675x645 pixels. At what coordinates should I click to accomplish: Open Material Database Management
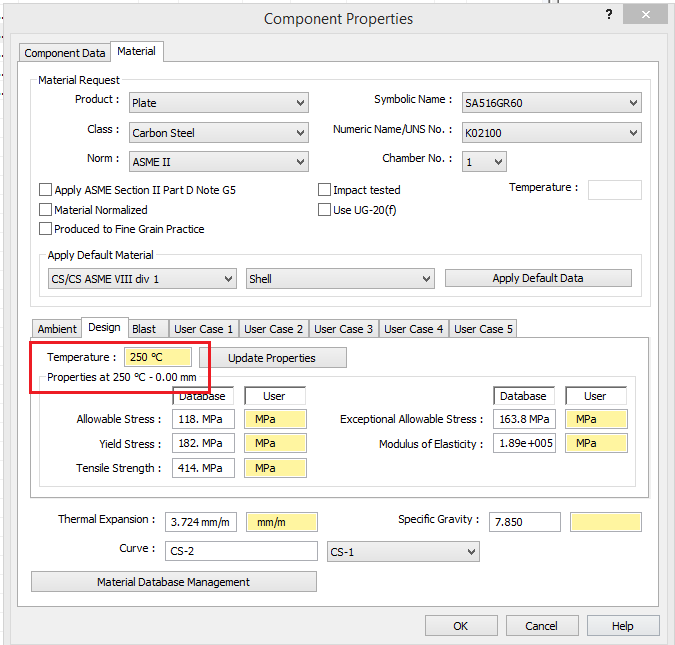[174, 582]
